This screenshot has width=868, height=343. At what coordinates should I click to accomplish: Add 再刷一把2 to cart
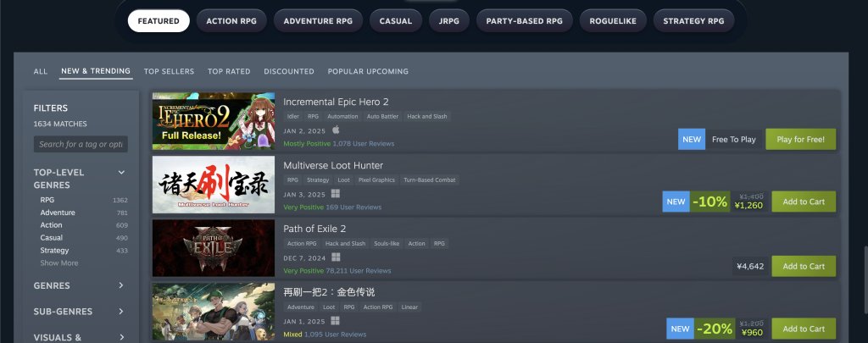(804, 329)
